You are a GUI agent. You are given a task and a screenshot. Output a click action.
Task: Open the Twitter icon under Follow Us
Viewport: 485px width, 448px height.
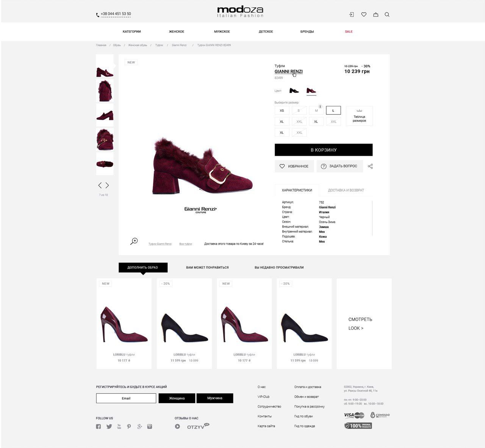coord(109,426)
